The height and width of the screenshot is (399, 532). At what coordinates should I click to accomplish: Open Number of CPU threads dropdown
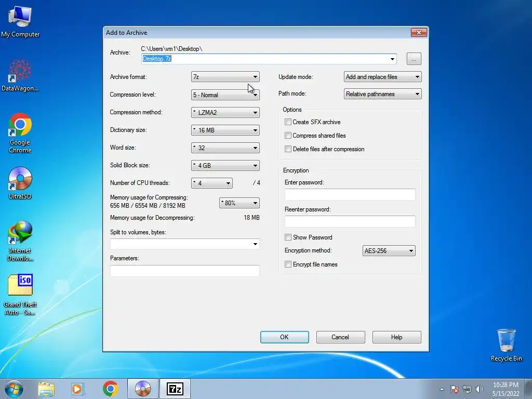point(212,183)
